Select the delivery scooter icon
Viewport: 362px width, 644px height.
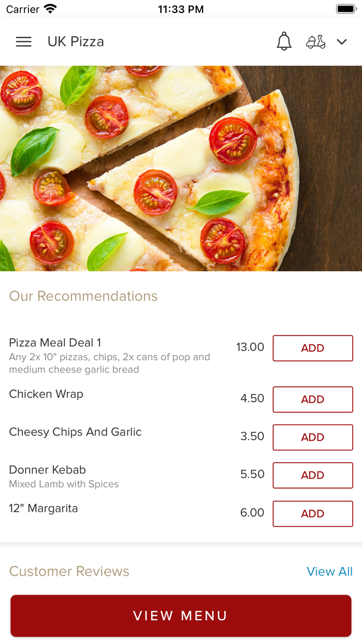(x=315, y=41)
